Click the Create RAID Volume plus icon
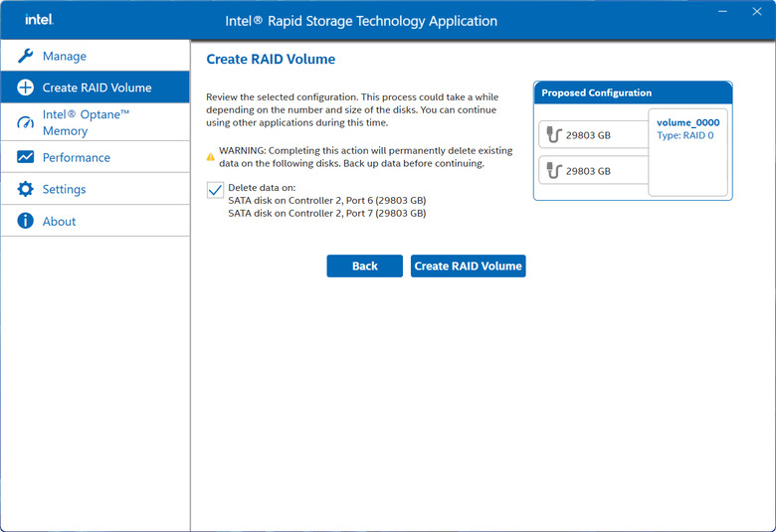The width and height of the screenshot is (776, 532). click(x=25, y=88)
